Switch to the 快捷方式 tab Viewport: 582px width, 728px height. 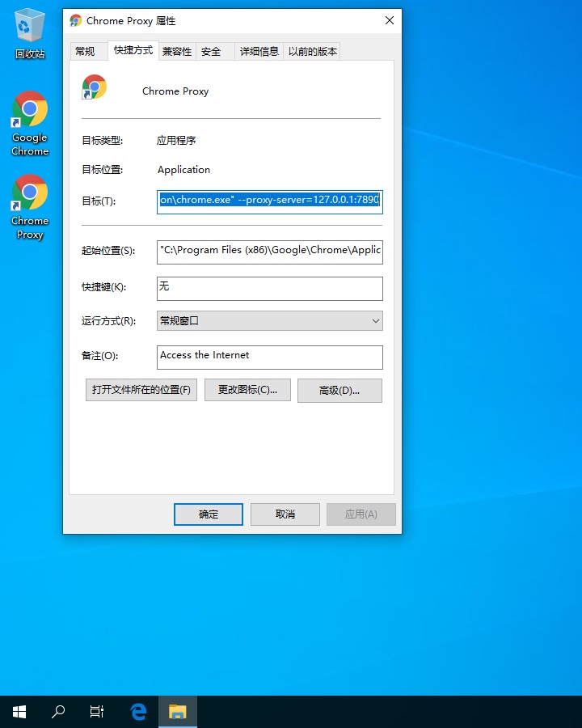click(133, 50)
